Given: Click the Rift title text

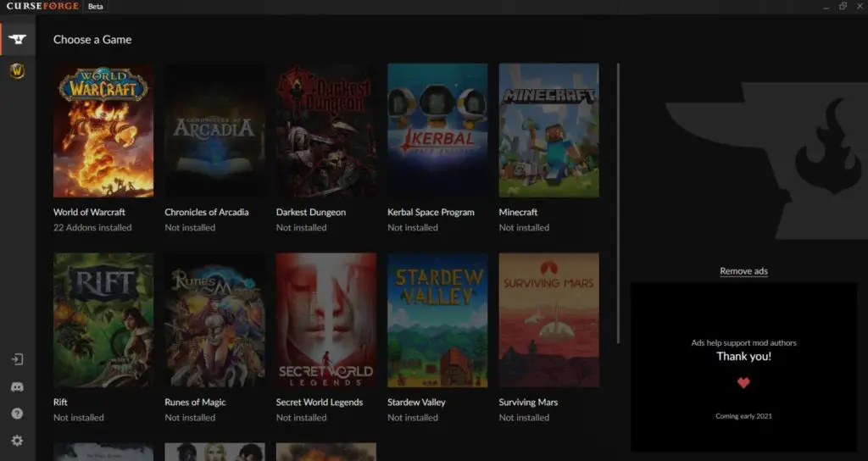Looking at the screenshot, I should (60, 402).
